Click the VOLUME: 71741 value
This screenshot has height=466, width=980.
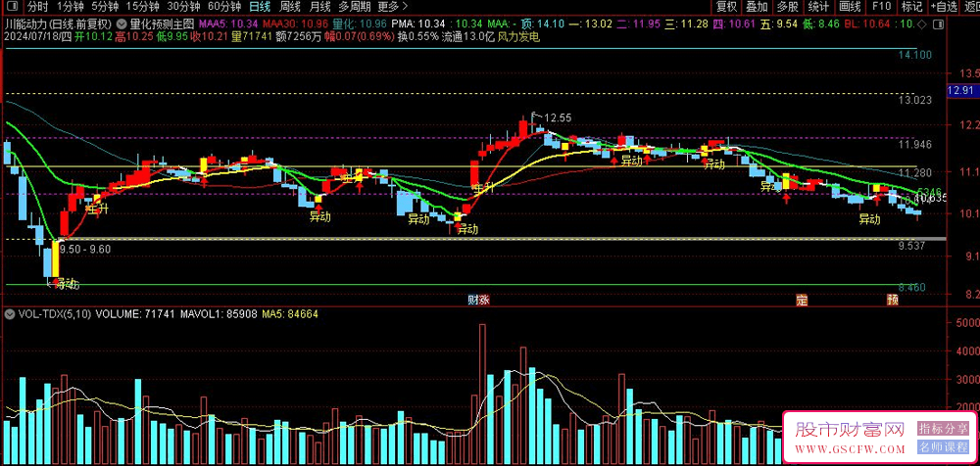(x=135, y=315)
